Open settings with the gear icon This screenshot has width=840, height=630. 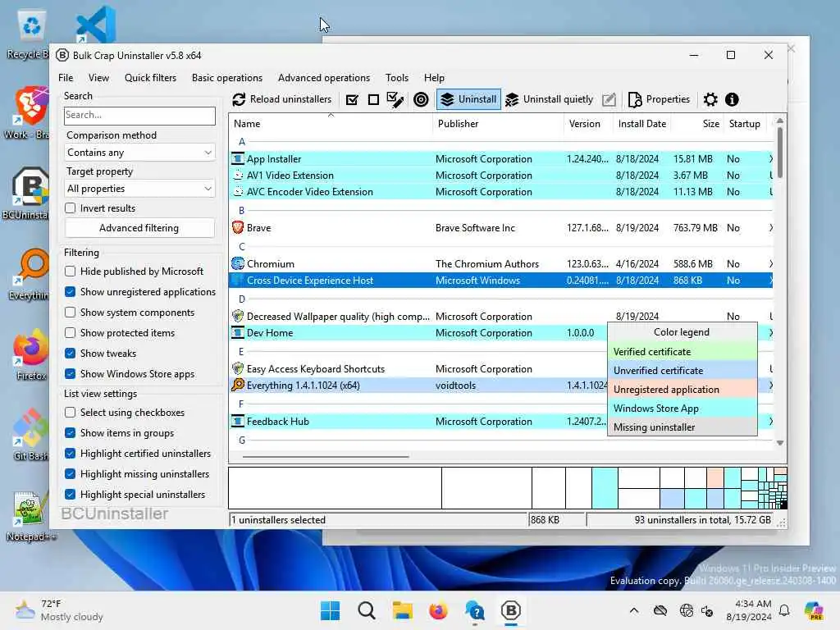(x=710, y=99)
